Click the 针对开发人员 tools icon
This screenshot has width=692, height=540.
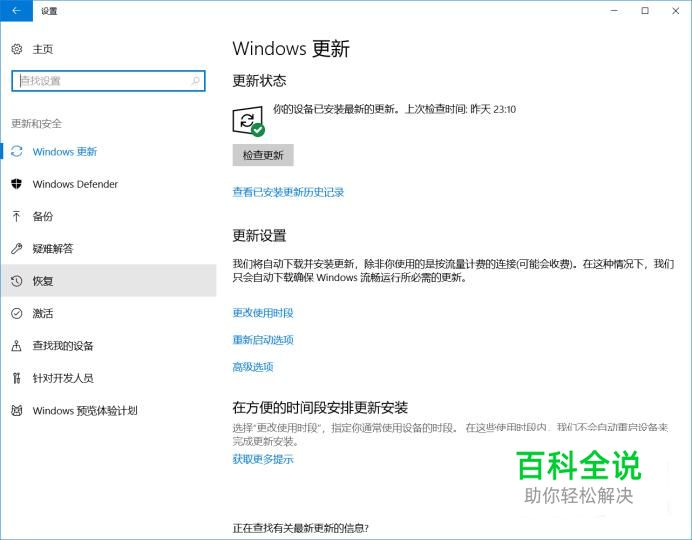(x=17, y=378)
